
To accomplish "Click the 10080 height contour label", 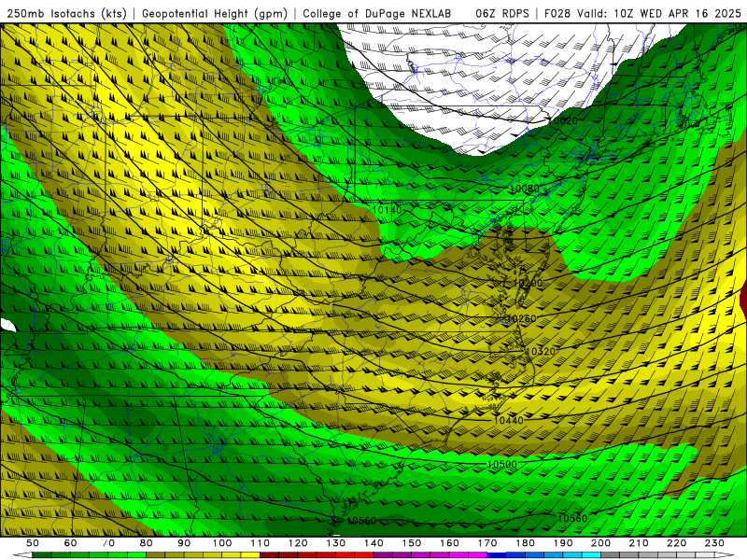I will [x=525, y=189].
